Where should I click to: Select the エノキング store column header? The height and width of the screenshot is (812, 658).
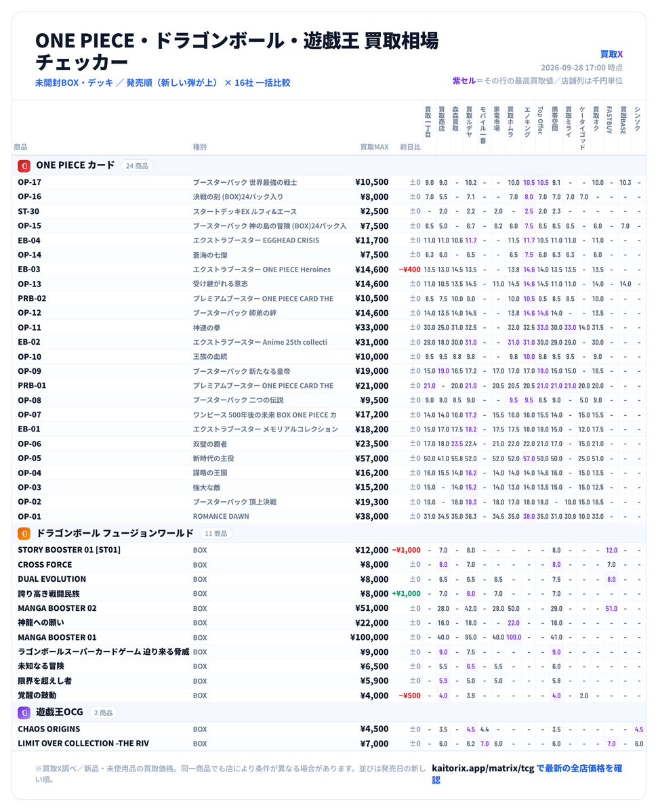[x=527, y=122]
